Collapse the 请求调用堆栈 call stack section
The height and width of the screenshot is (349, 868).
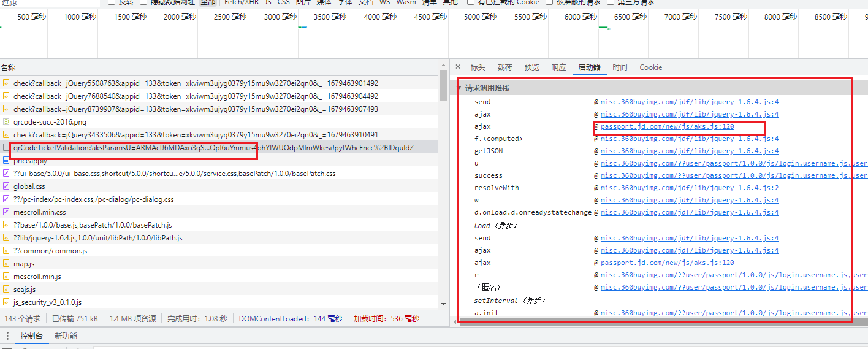tap(459, 88)
